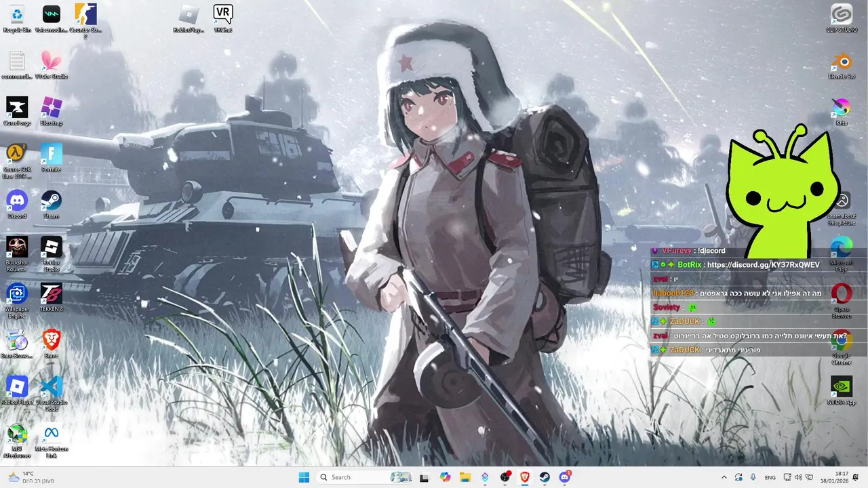Select the Krita desktop shortcut
This screenshot has height=488, width=868.
point(842,113)
